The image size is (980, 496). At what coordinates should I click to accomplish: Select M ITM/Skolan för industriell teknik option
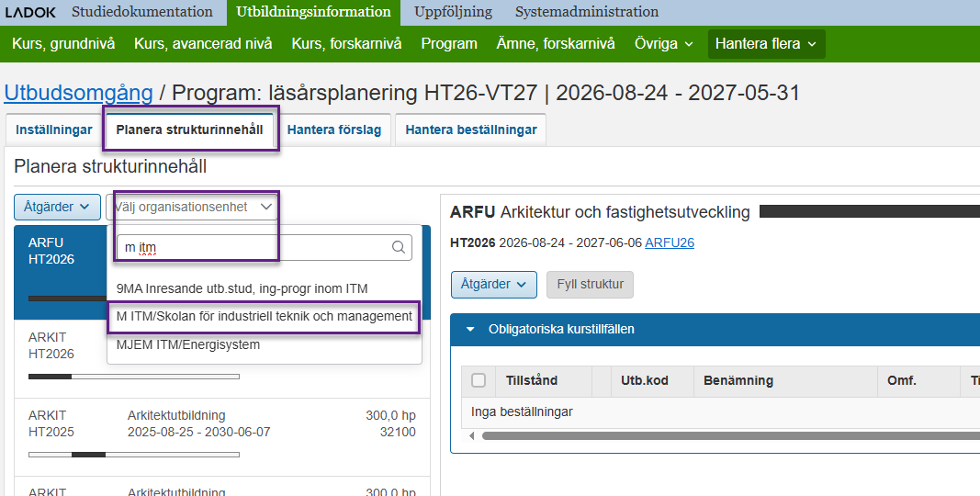point(265,316)
